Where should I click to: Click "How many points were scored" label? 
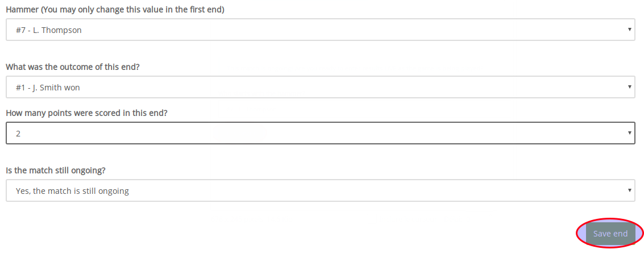86,113
